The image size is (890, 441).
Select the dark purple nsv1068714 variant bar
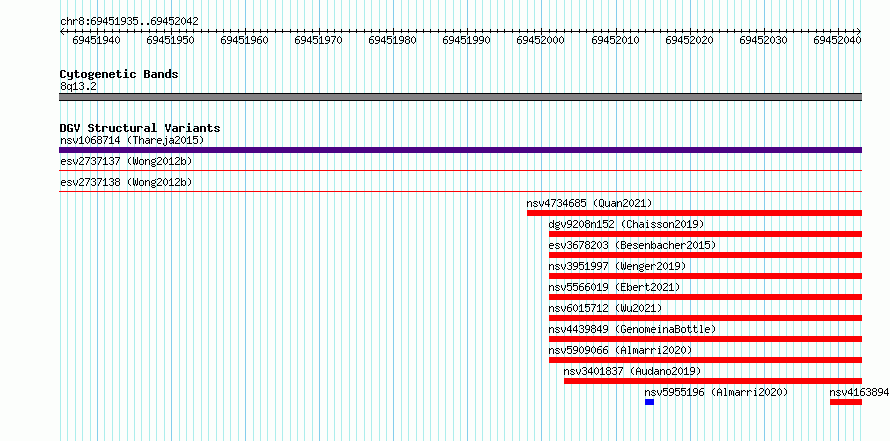(460, 150)
